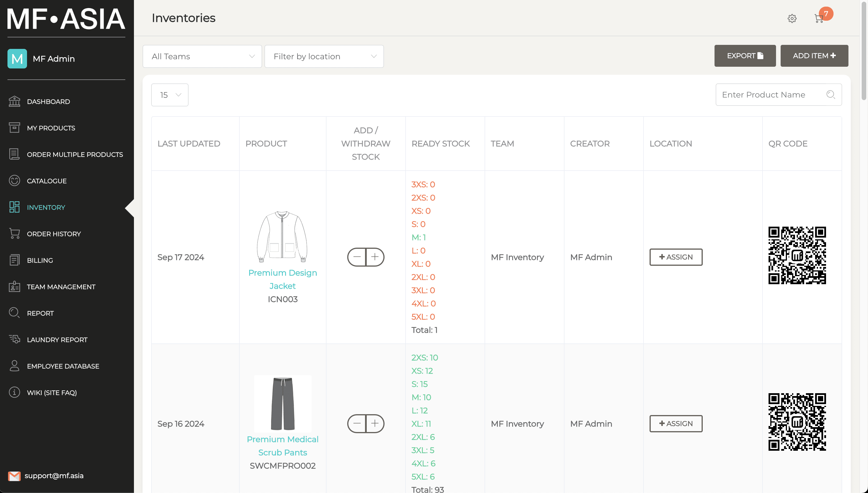
Task: Click the ADD ITEM button
Action: click(x=814, y=56)
